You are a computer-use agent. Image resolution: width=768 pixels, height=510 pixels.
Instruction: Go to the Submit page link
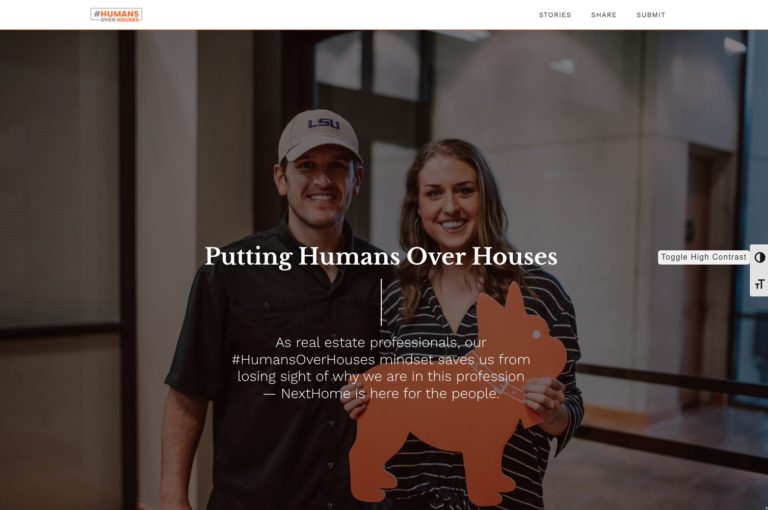coord(650,15)
